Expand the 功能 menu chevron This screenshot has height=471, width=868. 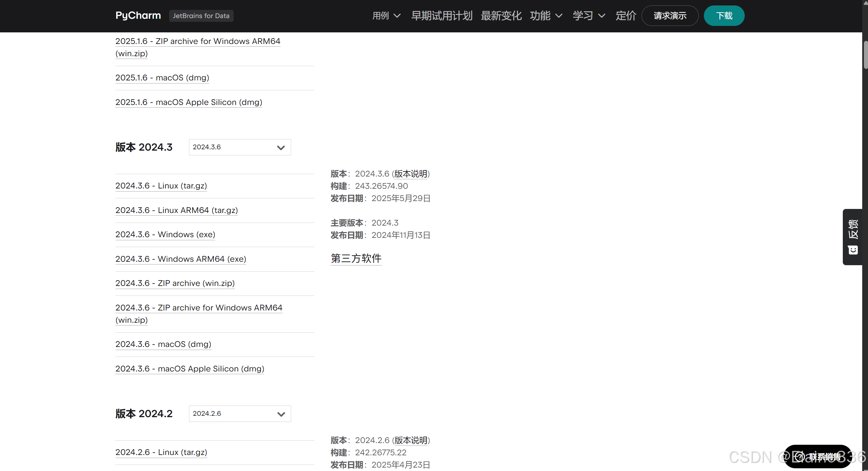558,16
